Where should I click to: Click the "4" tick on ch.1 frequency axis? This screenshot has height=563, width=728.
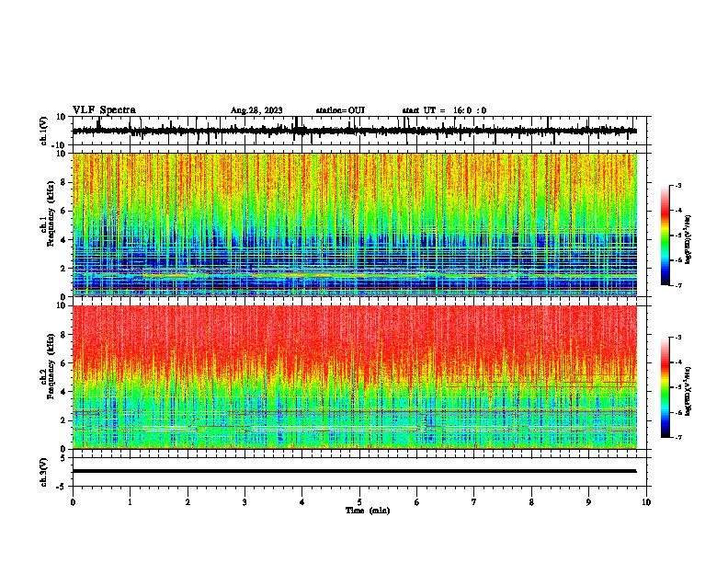63,240
